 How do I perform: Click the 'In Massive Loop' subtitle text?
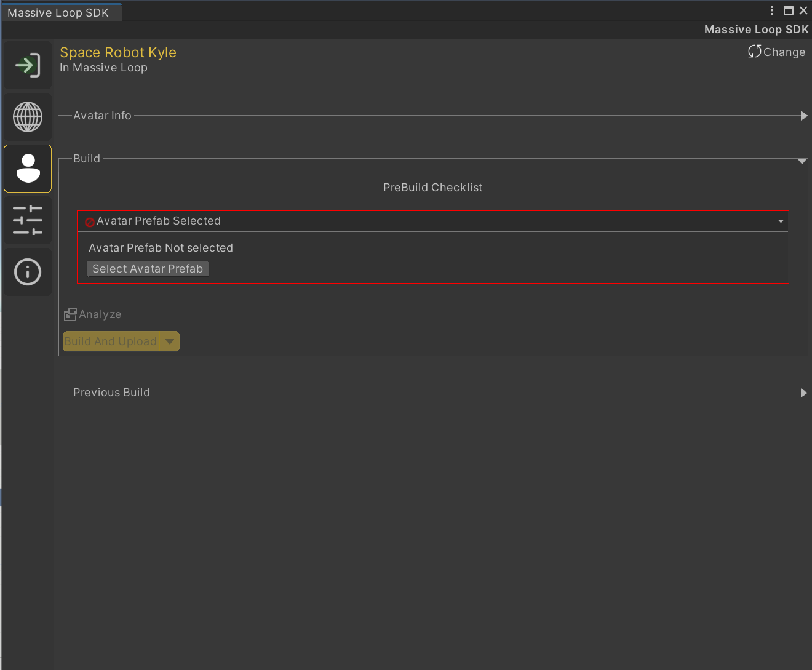[x=103, y=68]
